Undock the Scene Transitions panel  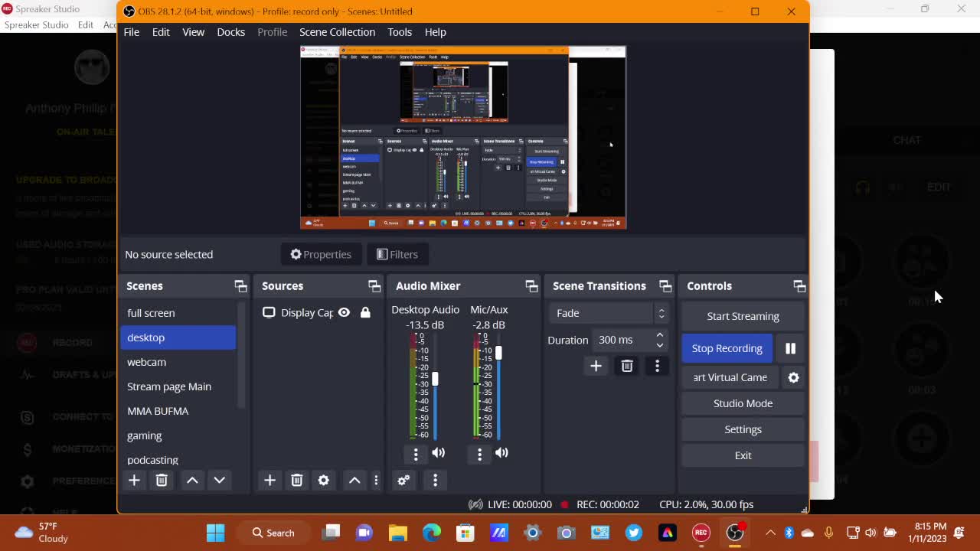665,286
